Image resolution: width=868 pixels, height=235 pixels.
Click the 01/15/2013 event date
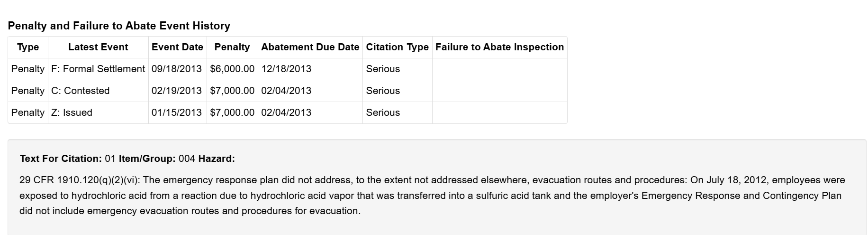pos(177,113)
